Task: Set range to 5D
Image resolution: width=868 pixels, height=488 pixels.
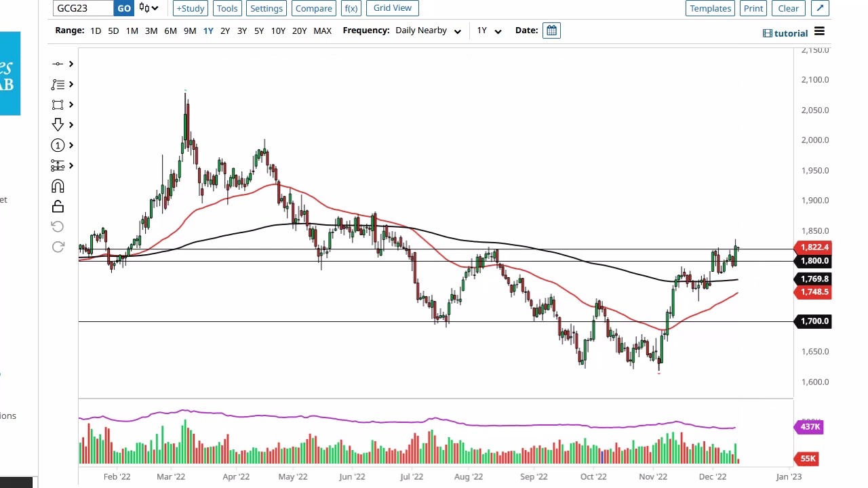Action: [x=113, y=30]
